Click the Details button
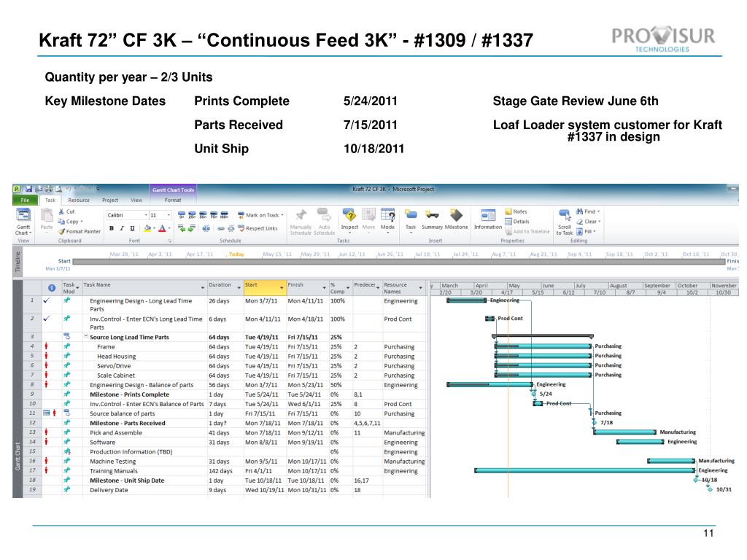Viewport: 747px width, 560px height. coord(517,222)
